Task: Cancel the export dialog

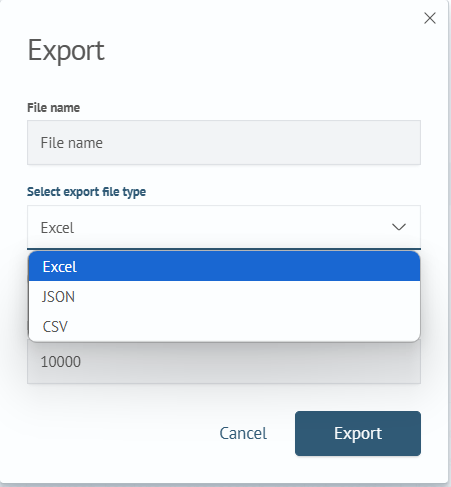Action: coord(243,433)
